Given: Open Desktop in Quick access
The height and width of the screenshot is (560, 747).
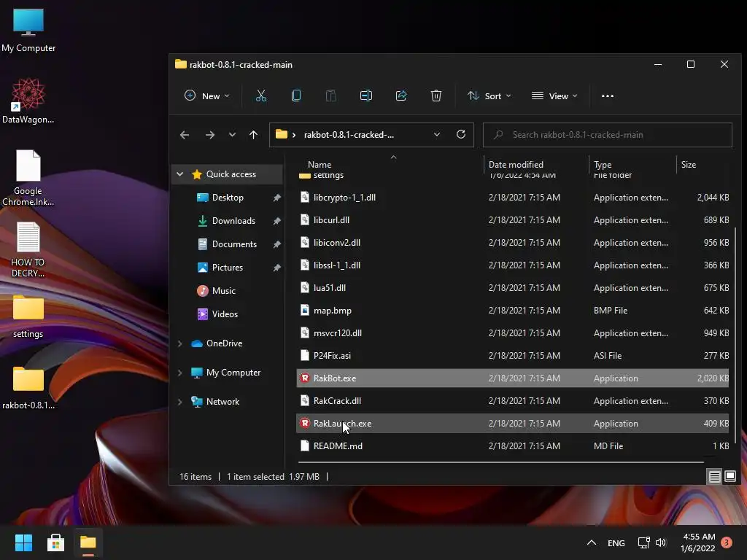Looking at the screenshot, I should 228,198.
